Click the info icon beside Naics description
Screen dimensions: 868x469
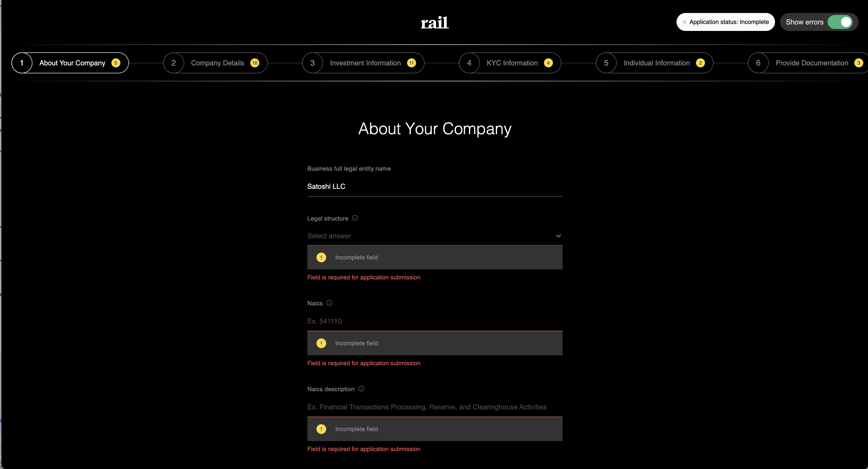point(361,388)
